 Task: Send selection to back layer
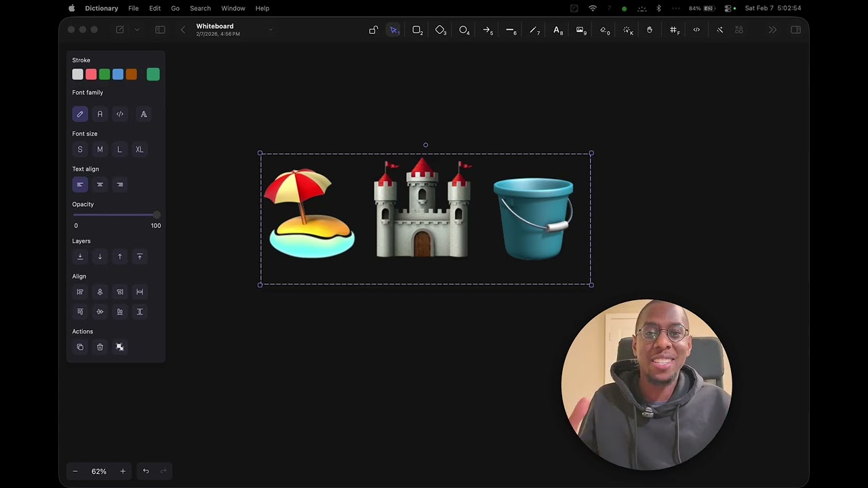[80, 256]
